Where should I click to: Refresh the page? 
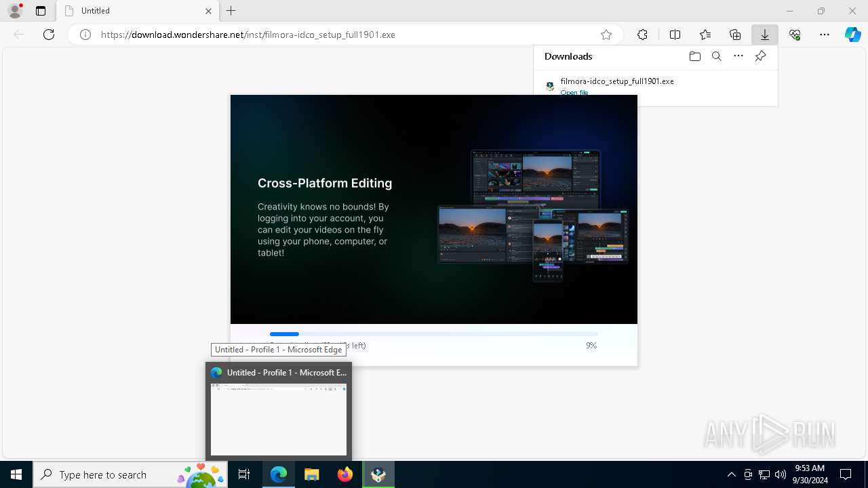click(49, 35)
